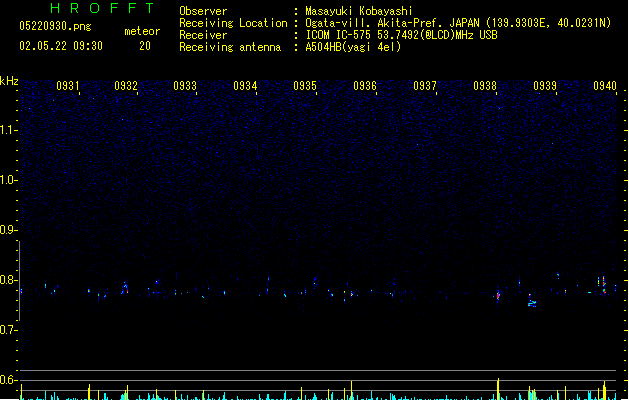
Task: Click the 0934 time marker
Action: [x=245, y=86]
